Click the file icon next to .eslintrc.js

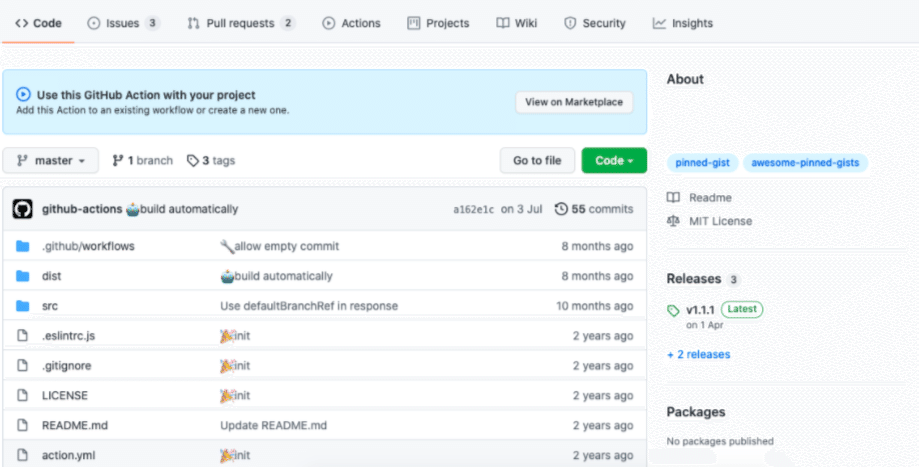coord(22,336)
